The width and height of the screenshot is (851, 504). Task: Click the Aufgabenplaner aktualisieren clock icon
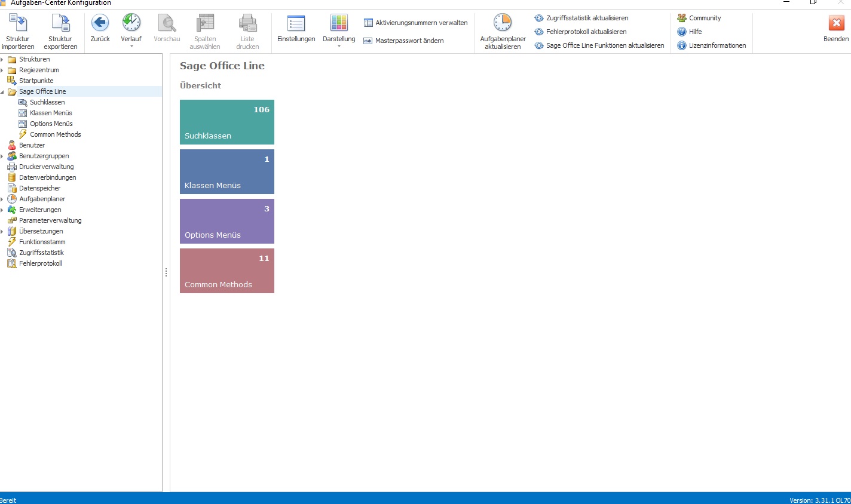pyautogui.click(x=503, y=23)
